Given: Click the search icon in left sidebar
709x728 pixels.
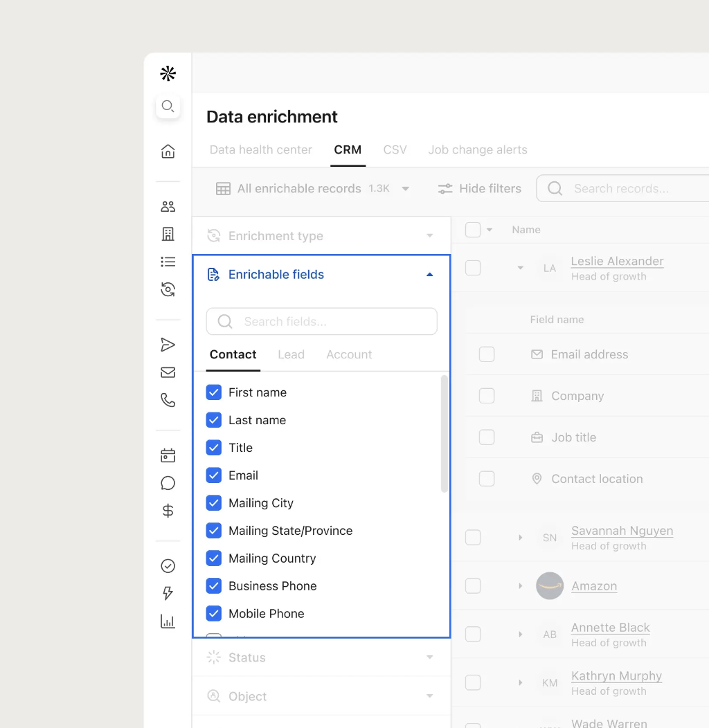Looking at the screenshot, I should [168, 107].
